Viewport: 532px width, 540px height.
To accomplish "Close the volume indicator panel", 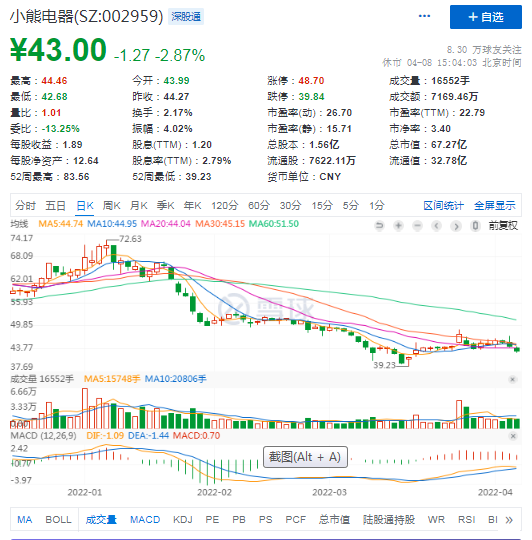I will click(512, 379).
